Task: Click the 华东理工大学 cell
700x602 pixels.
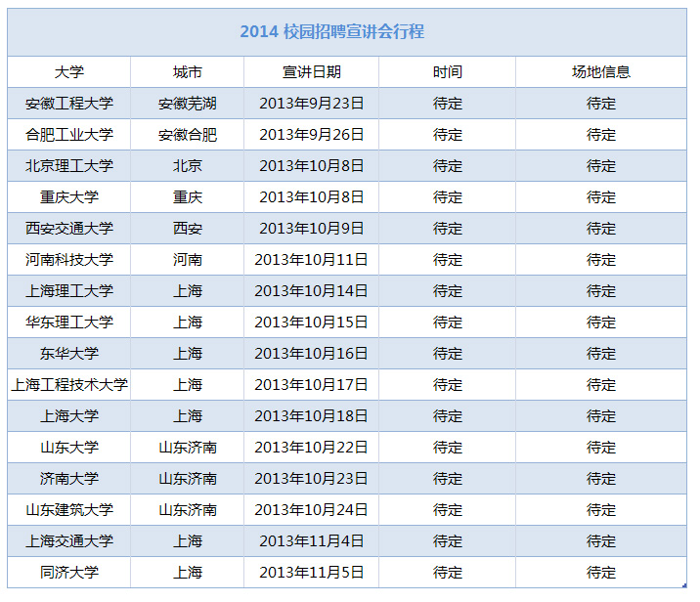Action: point(69,322)
